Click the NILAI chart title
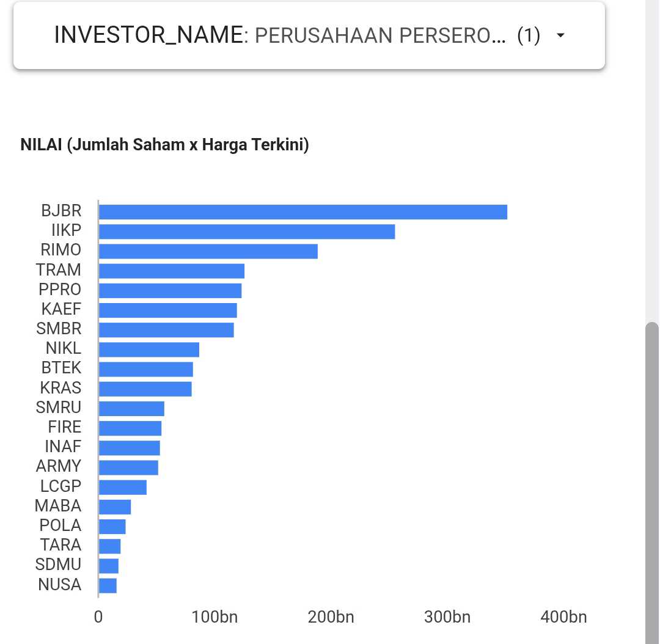 coord(164,145)
